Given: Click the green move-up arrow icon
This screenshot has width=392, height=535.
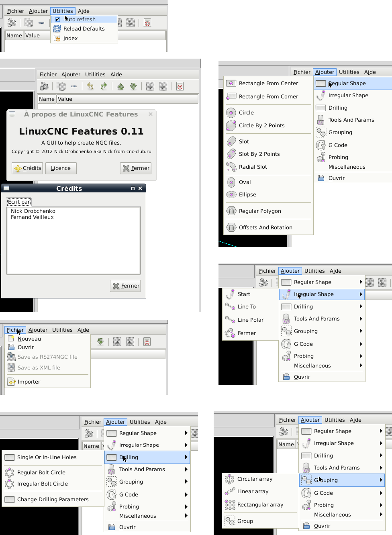Looking at the screenshot, I should coord(120,86).
